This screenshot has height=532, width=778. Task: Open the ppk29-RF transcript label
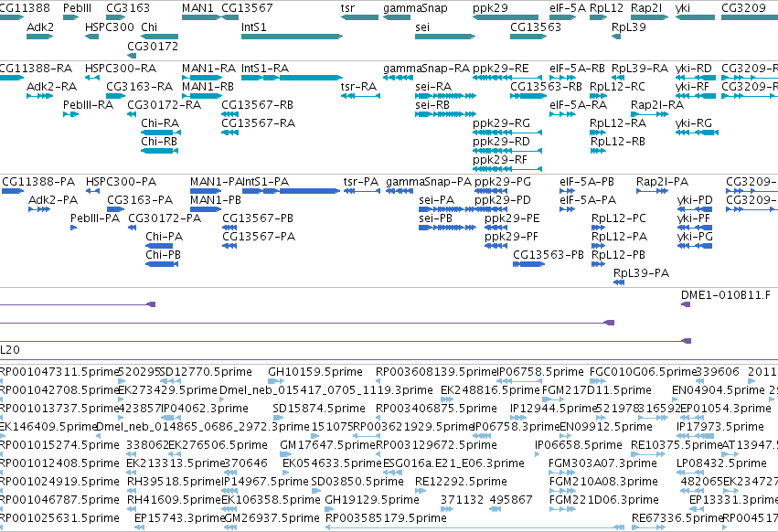tap(500, 159)
